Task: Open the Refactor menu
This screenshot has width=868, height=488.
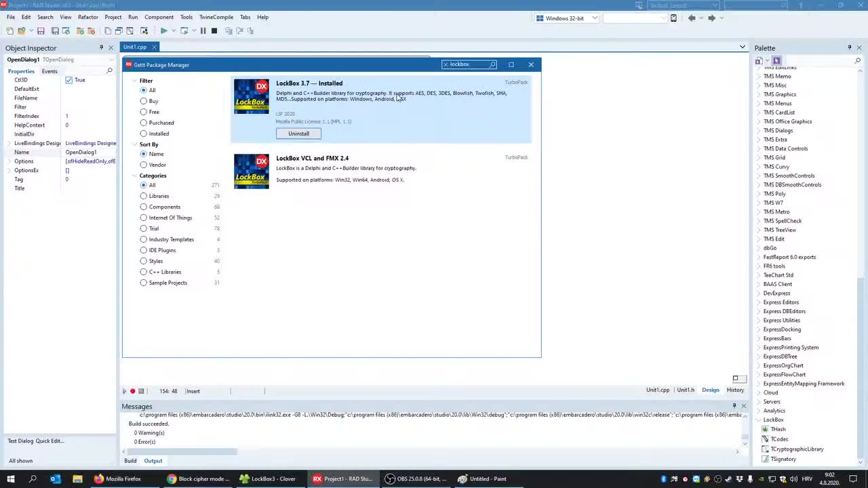Action: pos(88,17)
